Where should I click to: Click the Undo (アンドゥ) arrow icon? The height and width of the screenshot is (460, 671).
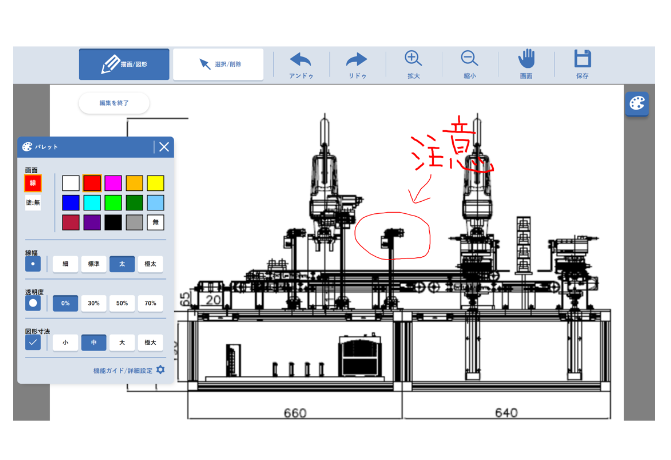[301, 60]
